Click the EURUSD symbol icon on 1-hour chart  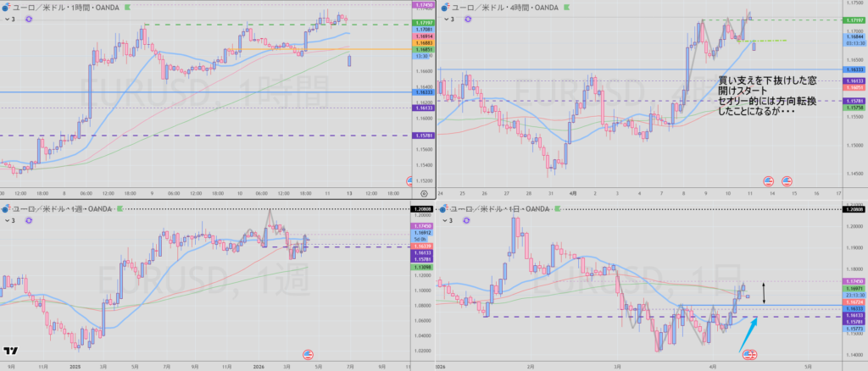[x=5, y=6]
